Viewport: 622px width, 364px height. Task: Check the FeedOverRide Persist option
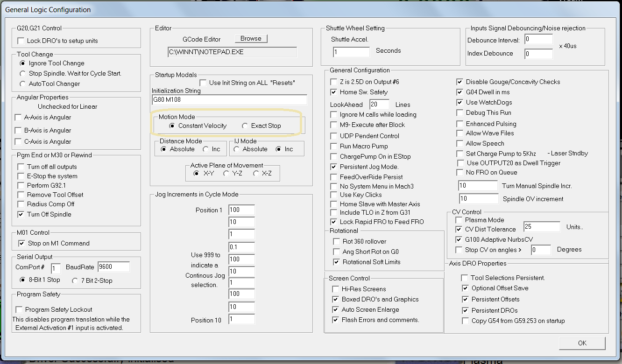tap(333, 177)
